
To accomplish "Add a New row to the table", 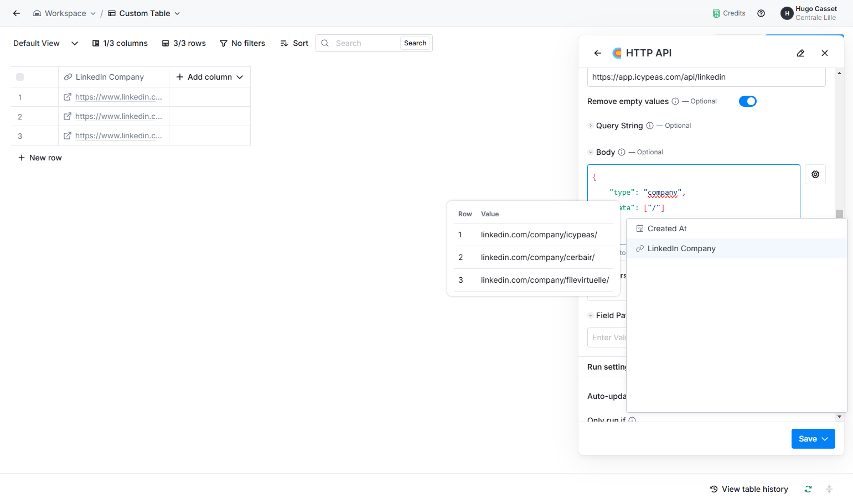I will [40, 158].
